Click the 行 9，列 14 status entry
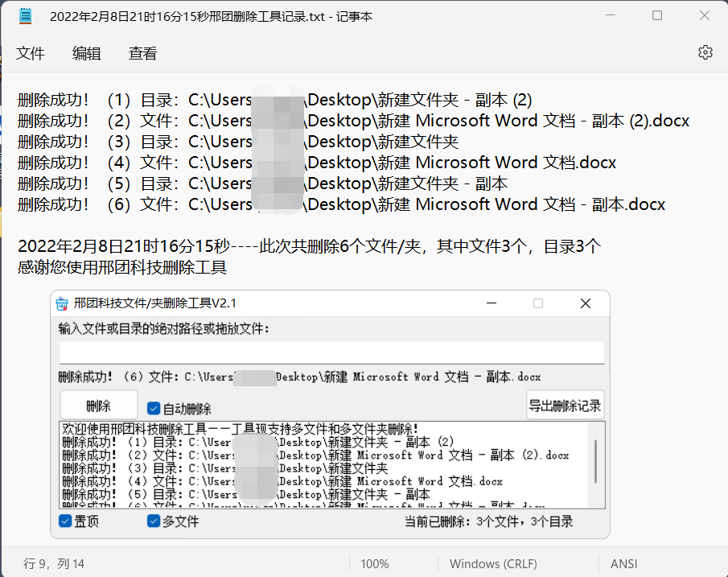728x577 pixels. (x=54, y=564)
